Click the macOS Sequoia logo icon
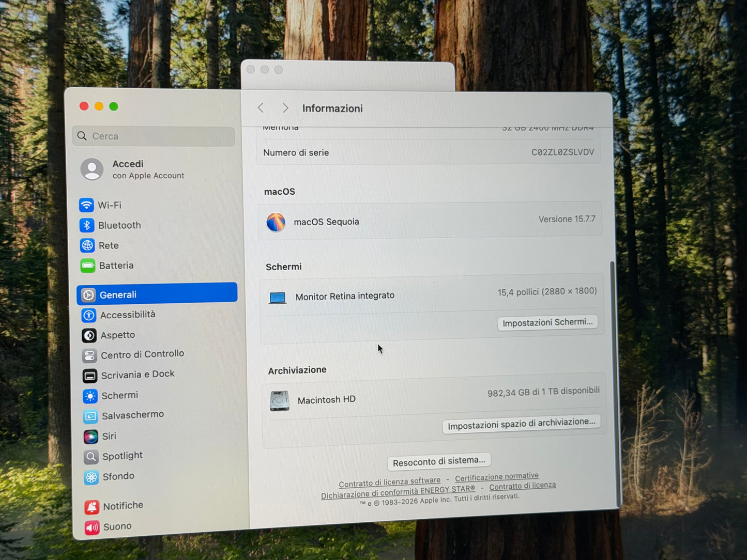The width and height of the screenshot is (747, 560). pos(276,222)
